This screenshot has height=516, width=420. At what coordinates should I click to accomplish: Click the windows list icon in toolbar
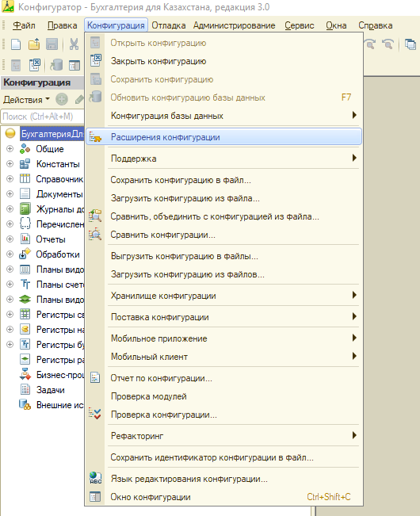point(410,44)
